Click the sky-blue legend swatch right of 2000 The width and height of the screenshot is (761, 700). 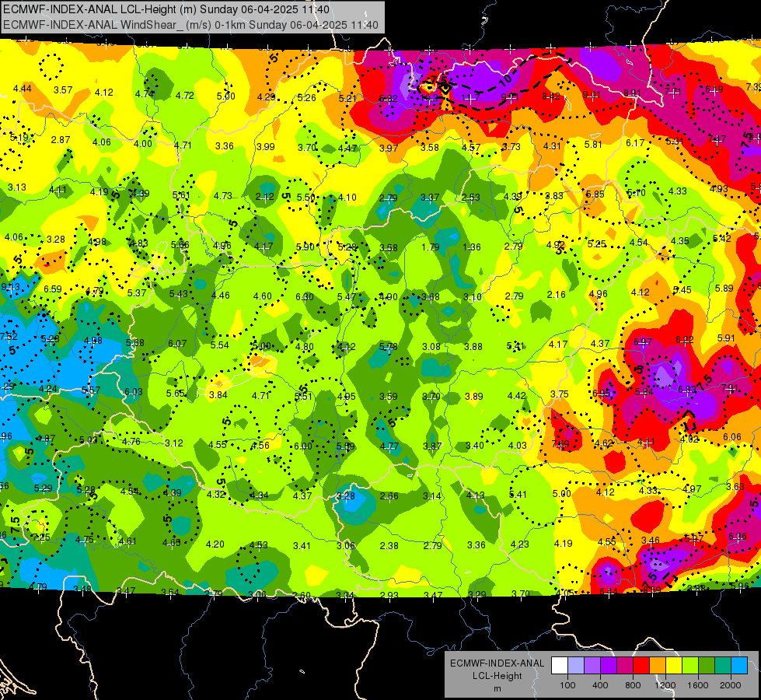point(738,666)
